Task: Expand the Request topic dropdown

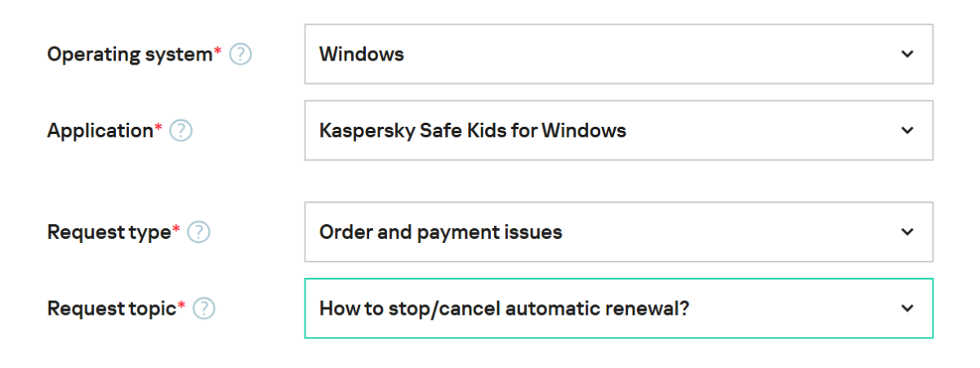Action: click(618, 308)
